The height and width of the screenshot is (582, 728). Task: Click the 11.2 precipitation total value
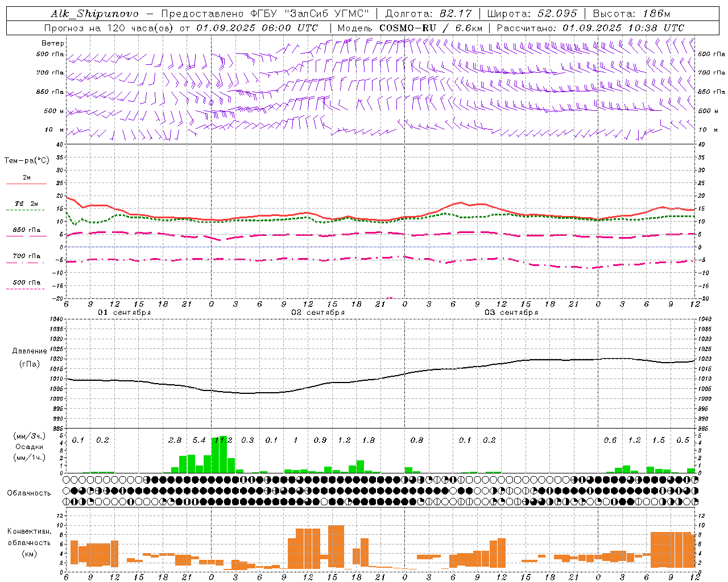tap(223, 440)
